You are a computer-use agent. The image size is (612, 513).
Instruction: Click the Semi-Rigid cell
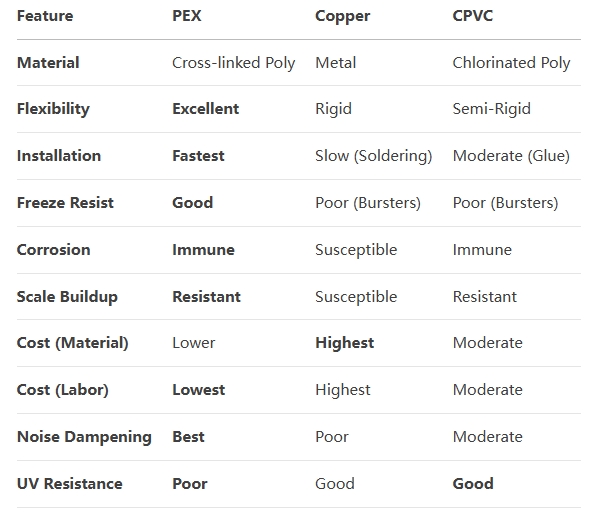tap(491, 109)
